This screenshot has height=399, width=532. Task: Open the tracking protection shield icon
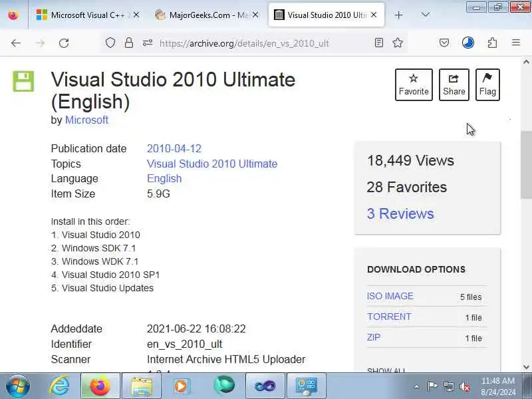110,43
